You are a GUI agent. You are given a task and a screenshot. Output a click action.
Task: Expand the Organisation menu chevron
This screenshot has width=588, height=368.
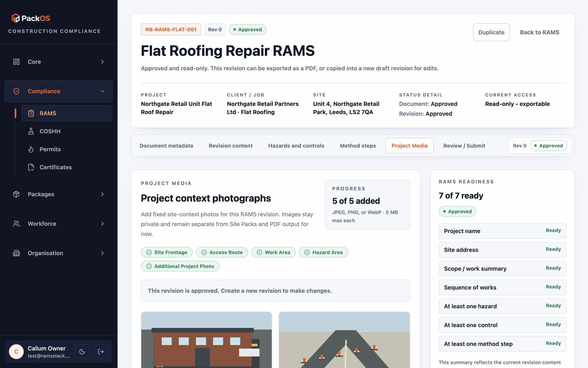click(x=102, y=253)
